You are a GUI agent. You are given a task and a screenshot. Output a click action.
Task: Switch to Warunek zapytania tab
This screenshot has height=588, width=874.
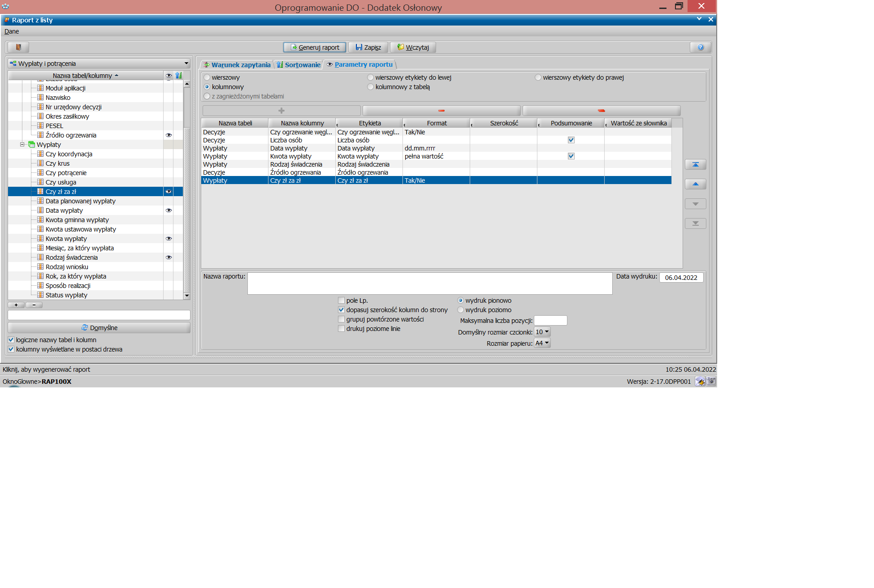237,65
